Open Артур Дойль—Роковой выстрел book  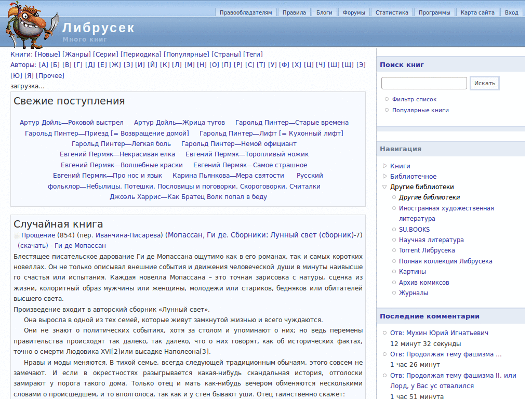coord(72,123)
